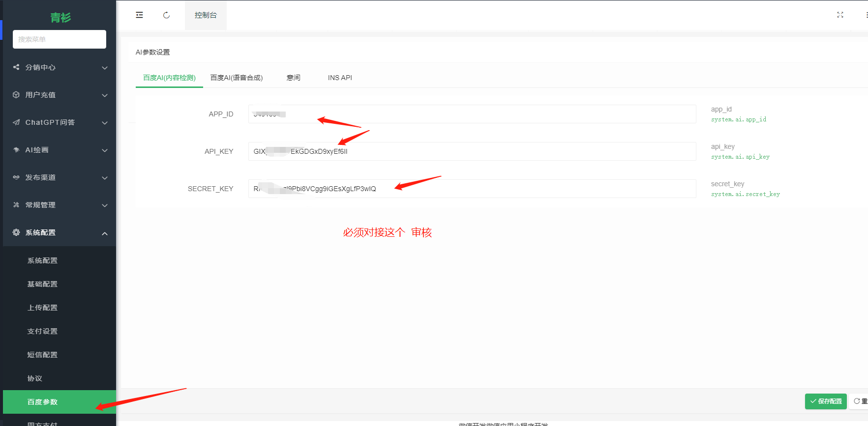The height and width of the screenshot is (426, 868).
Task: Select the 百度AI(内容检测) tab
Action: coord(169,78)
